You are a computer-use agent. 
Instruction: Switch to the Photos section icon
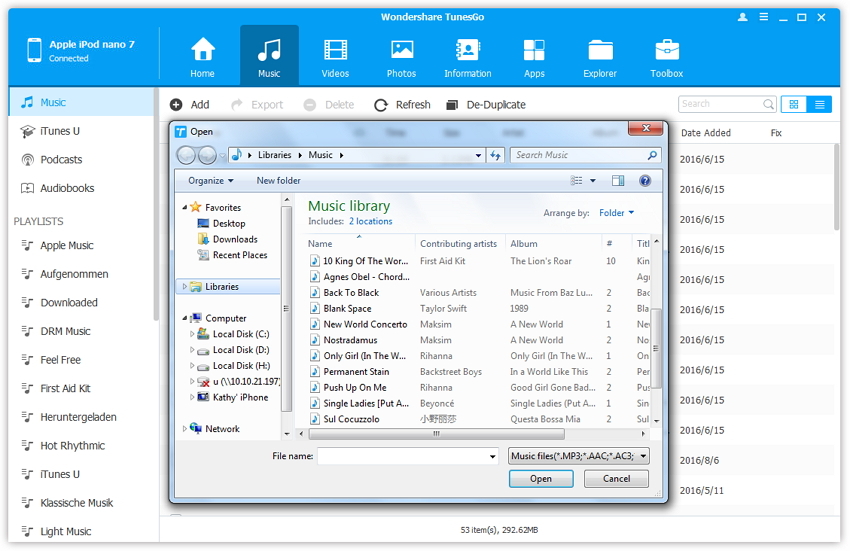coord(401,51)
